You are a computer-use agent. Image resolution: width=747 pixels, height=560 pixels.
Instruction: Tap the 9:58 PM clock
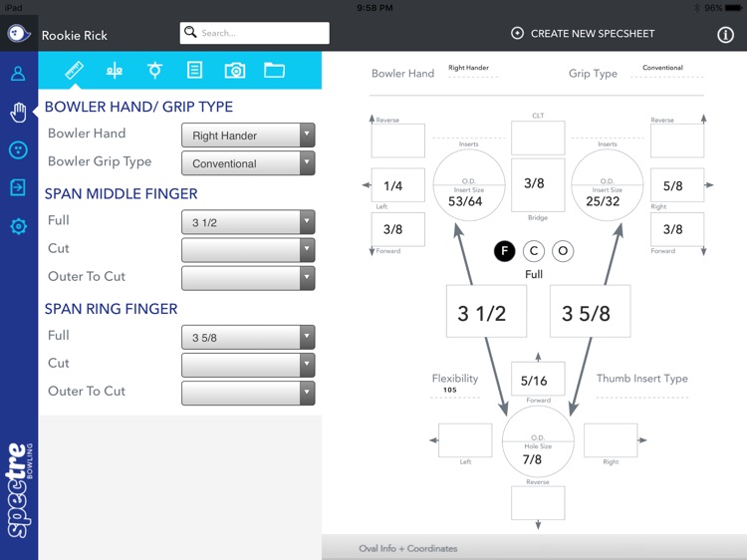374,8
